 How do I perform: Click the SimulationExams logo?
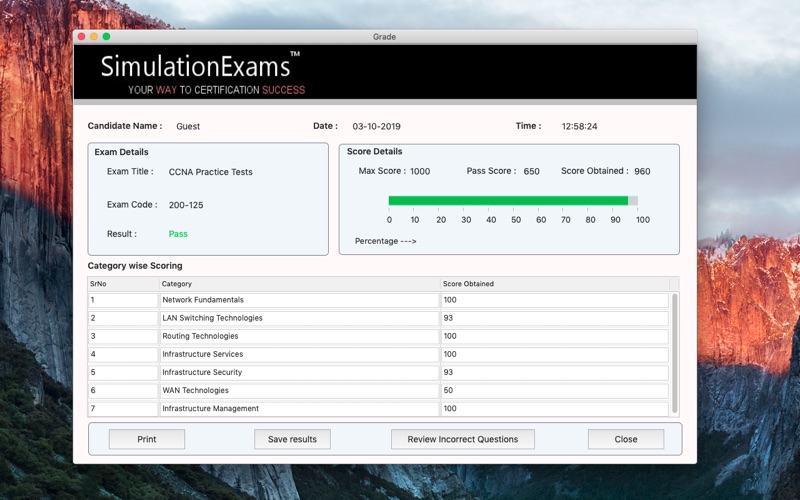tap(201, 72)
